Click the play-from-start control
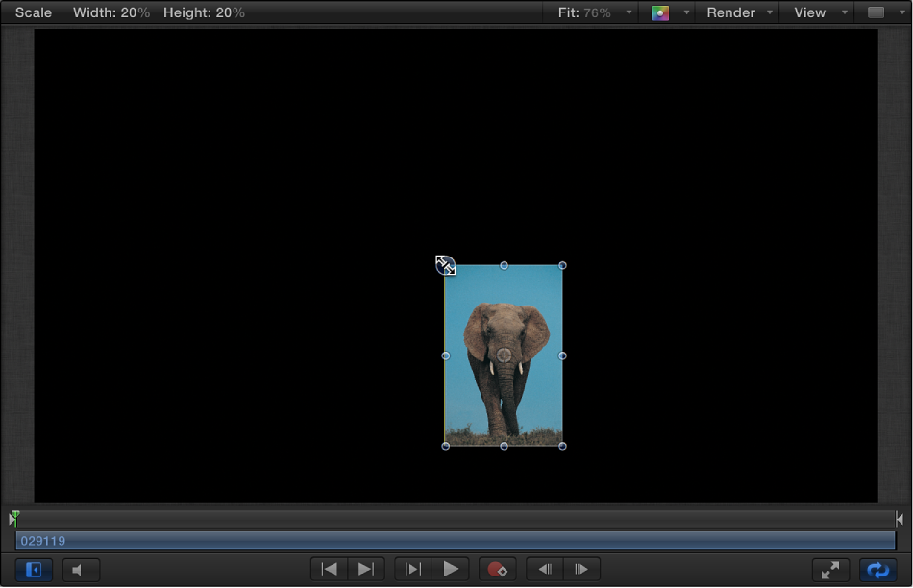Image resolution: width=913 pixels, height=588 pixels. 412,569
